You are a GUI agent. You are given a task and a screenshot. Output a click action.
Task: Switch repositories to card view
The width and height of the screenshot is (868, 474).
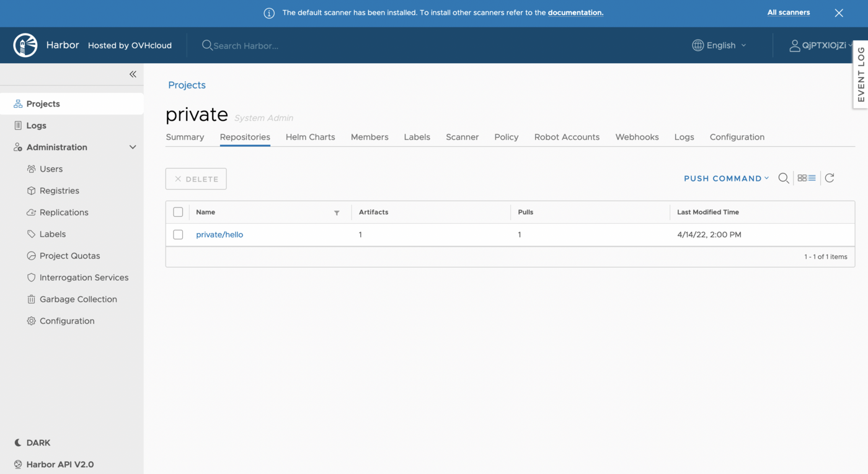801,178
